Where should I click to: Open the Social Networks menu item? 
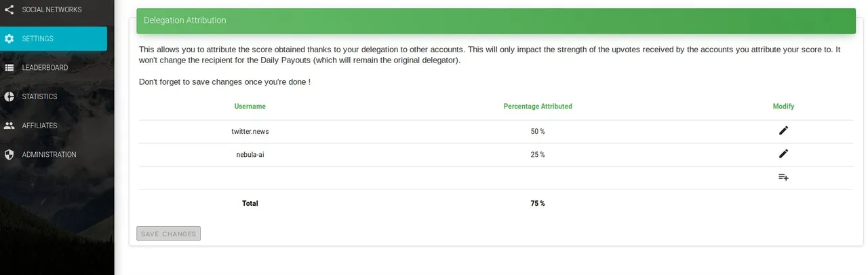tap(54, 10)
